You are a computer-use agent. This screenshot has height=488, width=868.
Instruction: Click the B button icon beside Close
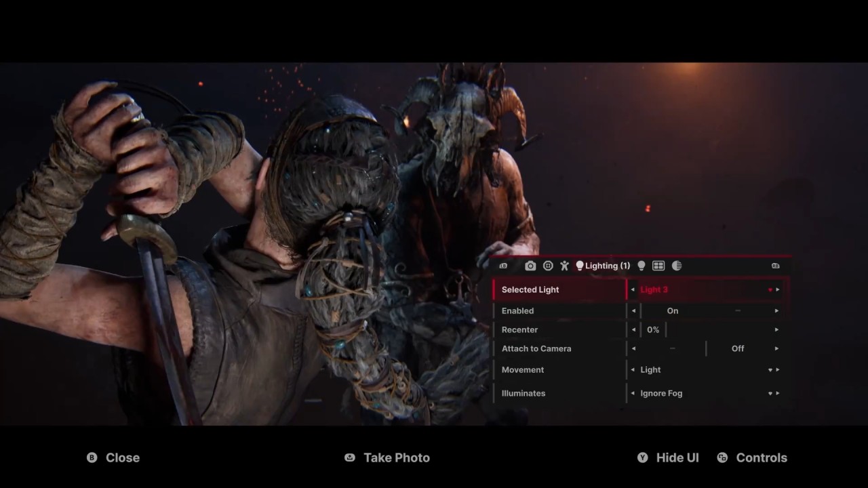(x=92, y=457)
